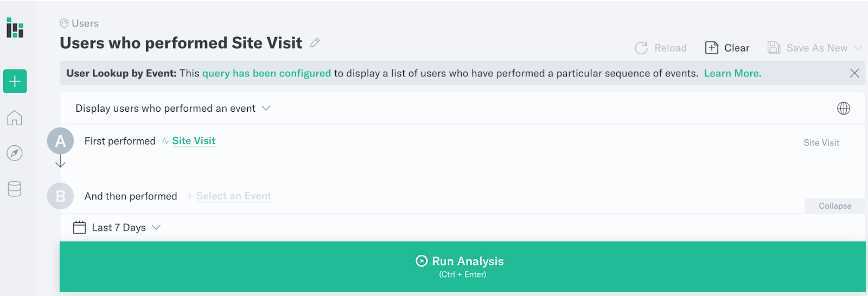Click the green plus new analysis button

tap(15, 81)
